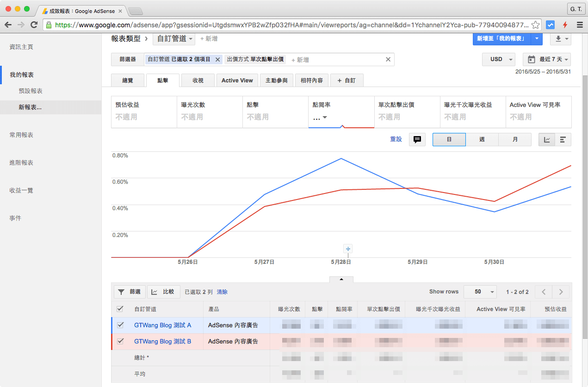Click the next page arrow in table pagination
588x387 pixels.
560,292
